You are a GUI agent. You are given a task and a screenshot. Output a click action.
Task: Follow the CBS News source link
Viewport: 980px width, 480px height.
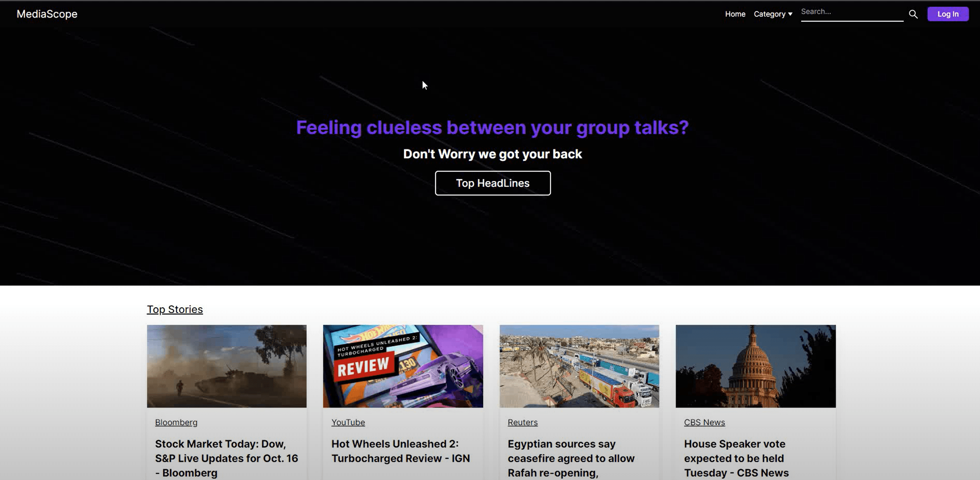pos(704,422)
